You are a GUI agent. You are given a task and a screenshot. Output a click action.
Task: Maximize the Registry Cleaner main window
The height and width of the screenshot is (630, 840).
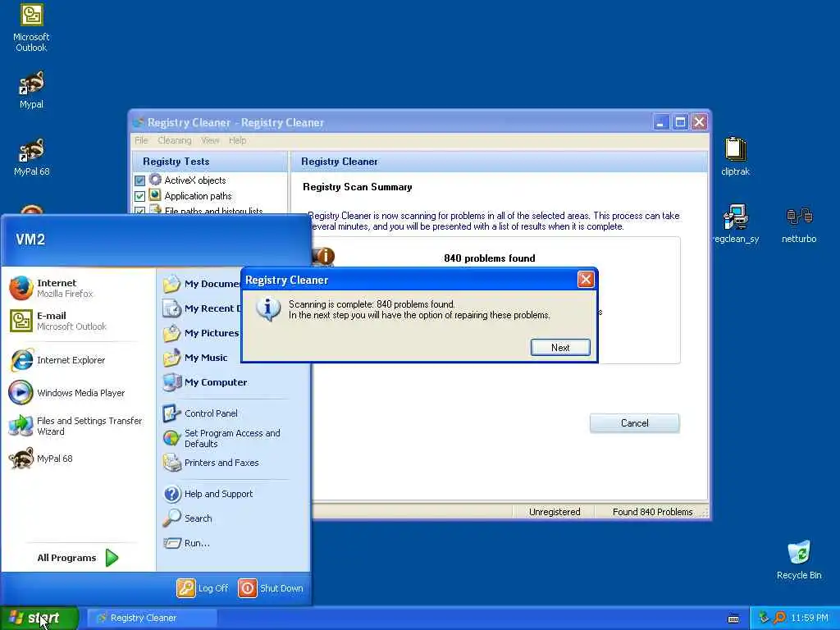680,122
